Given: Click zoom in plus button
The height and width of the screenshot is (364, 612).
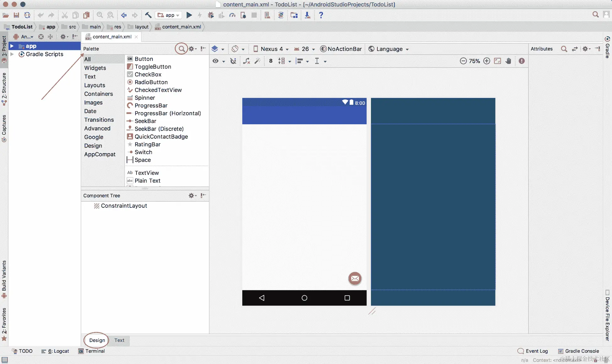Looking at the screenshot, I should point(486,61).
